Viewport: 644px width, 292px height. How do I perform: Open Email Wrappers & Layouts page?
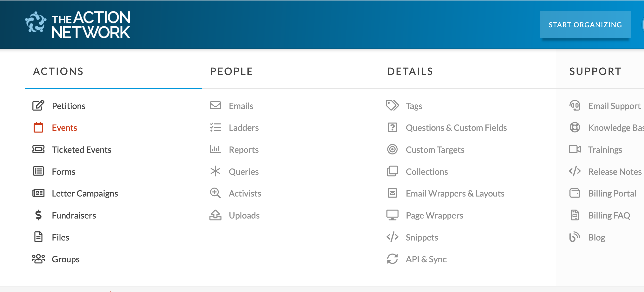point(455,193)
